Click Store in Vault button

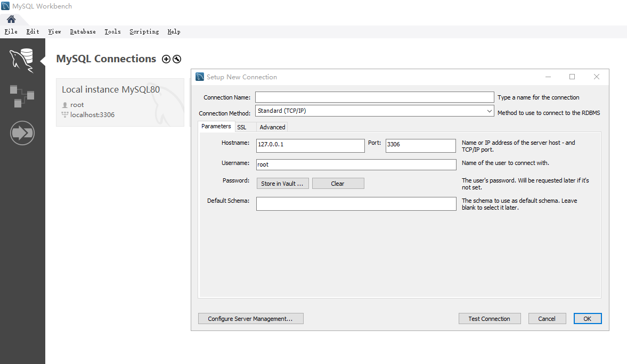point(282,184)
